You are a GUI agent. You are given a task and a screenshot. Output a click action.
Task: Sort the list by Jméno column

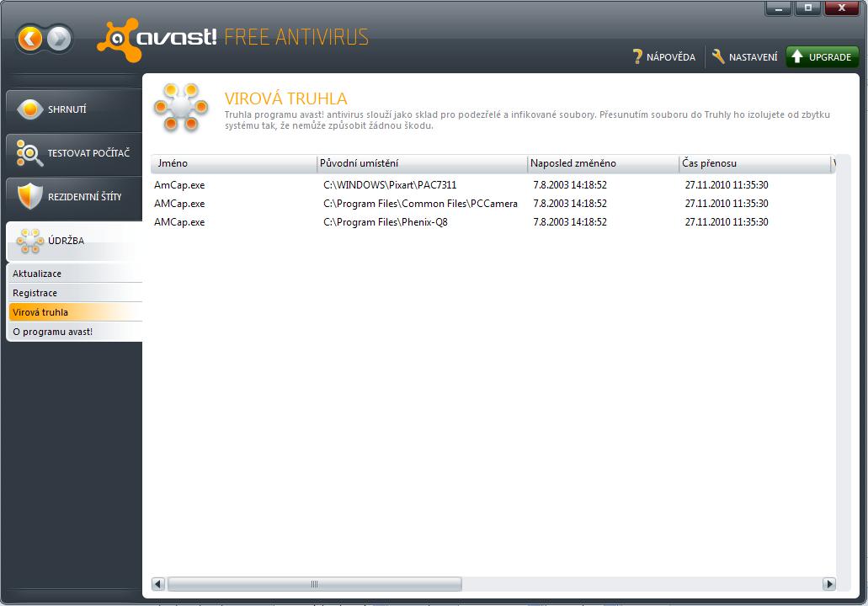[233, 163]
